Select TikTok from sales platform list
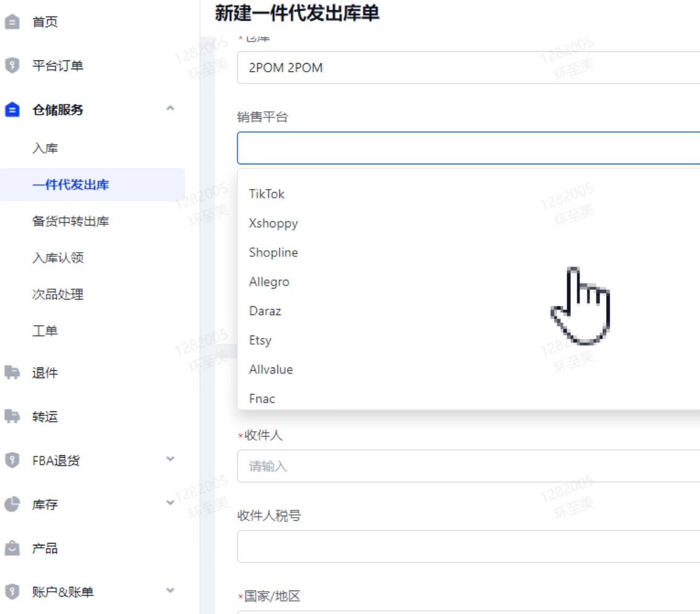The height and width of the screenshot is (614, 700). 267,194
